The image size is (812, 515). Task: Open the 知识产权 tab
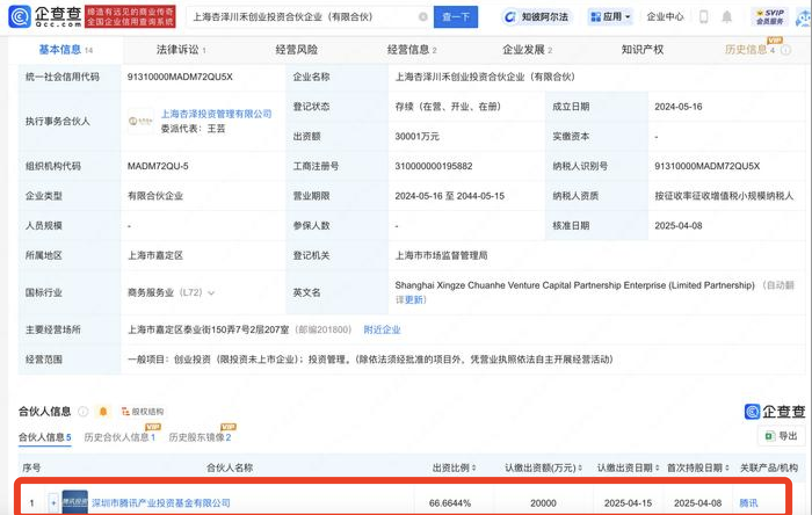point(642,50)
